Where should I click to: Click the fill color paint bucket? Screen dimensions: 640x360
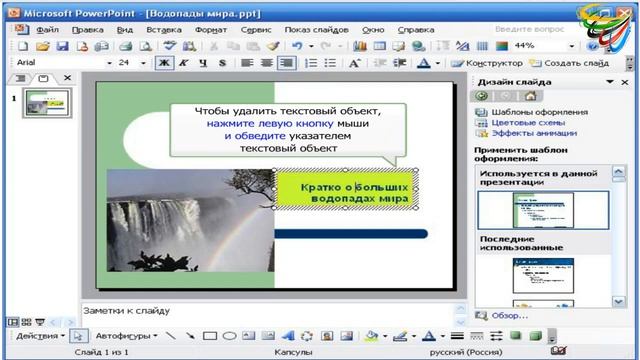(x=371, y=336)
